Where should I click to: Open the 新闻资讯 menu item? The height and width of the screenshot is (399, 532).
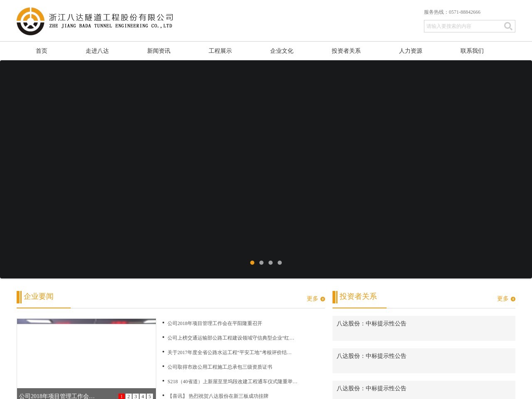[x=159, y=51]
